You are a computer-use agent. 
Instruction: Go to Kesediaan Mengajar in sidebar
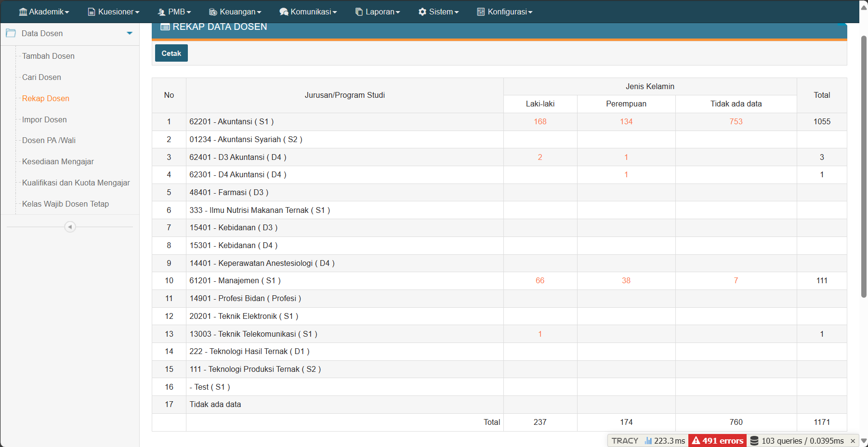[x=58, y=161]
